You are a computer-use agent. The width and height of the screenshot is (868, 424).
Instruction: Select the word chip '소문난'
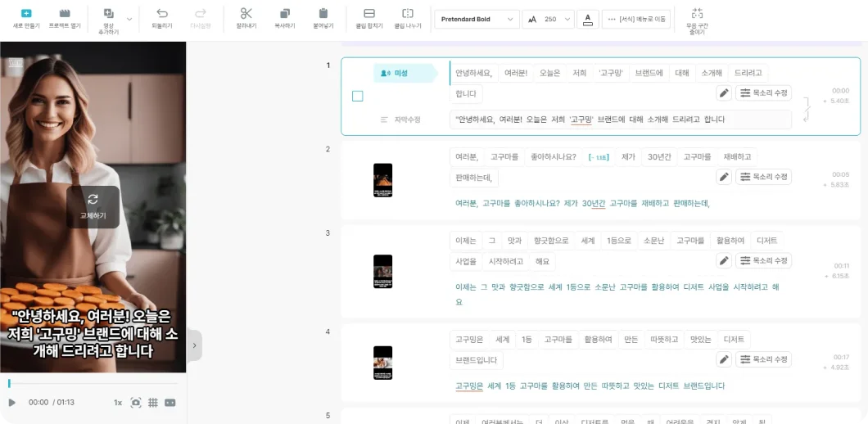[653, 241]
